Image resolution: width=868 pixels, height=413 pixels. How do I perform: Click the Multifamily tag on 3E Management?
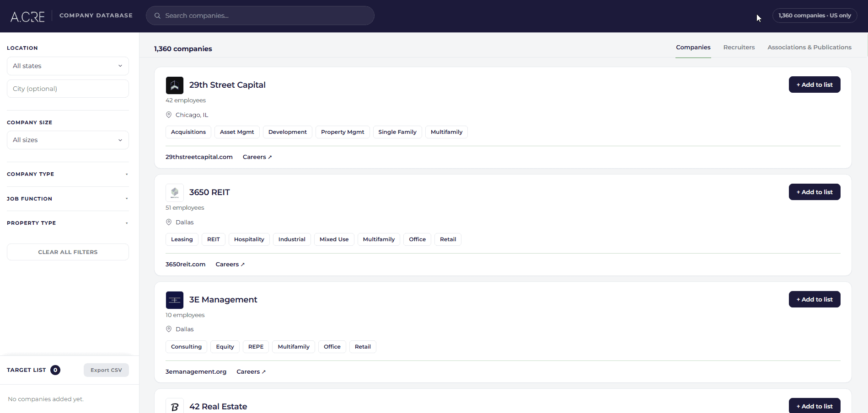(x=294, y=347)
